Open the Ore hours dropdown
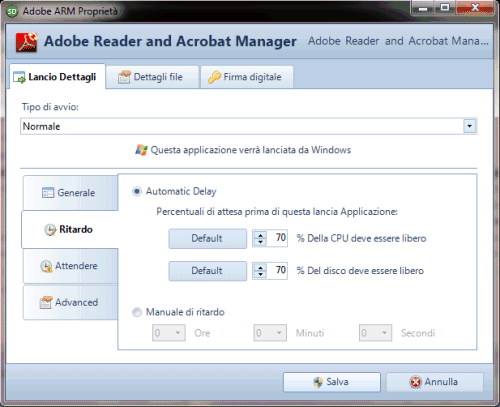Screen dimensions: 500x407 (169, 333)
